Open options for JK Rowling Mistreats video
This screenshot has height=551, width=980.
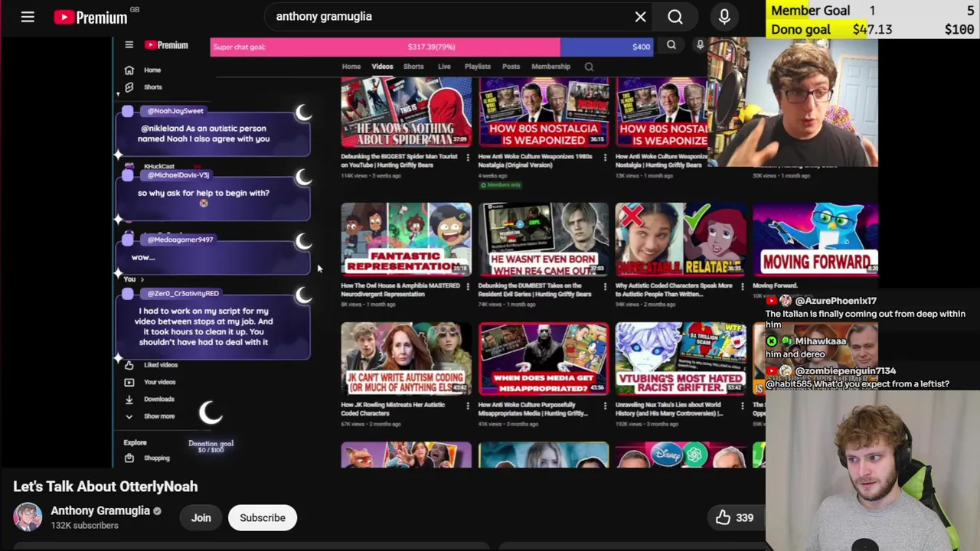[x=468, y=406]
